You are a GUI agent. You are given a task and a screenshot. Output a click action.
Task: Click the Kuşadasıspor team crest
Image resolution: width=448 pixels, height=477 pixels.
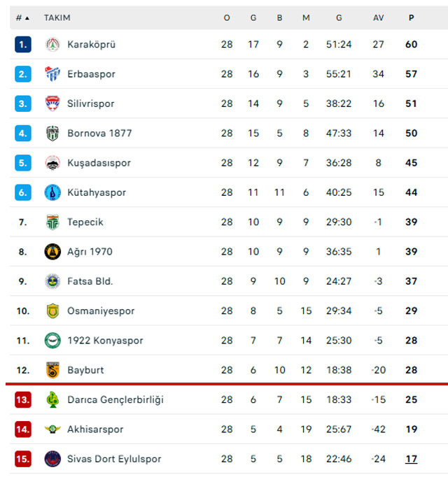(x=52, y=163)
